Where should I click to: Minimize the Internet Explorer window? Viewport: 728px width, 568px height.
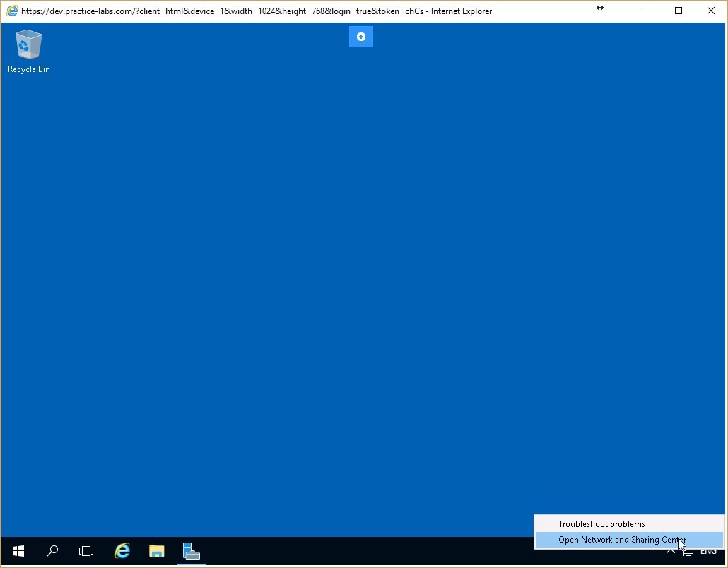click(x=645, y=11)
